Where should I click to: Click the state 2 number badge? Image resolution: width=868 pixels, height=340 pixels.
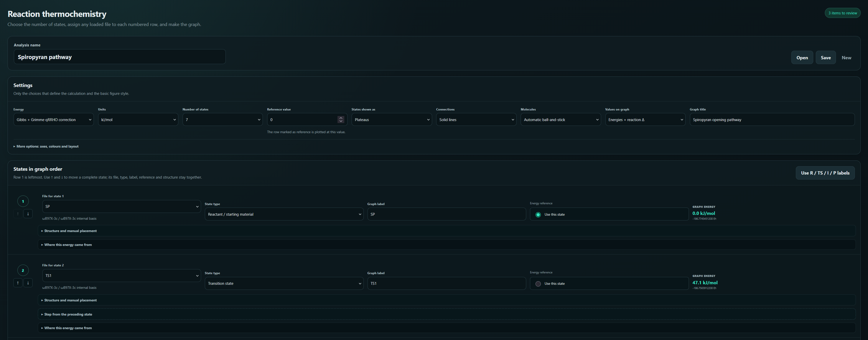coord(23,270)
